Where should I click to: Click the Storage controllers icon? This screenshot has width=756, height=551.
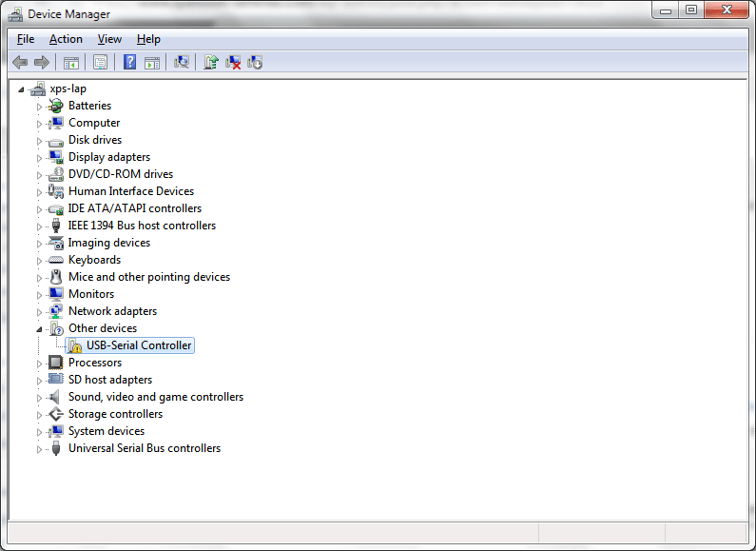coord(56,414)
